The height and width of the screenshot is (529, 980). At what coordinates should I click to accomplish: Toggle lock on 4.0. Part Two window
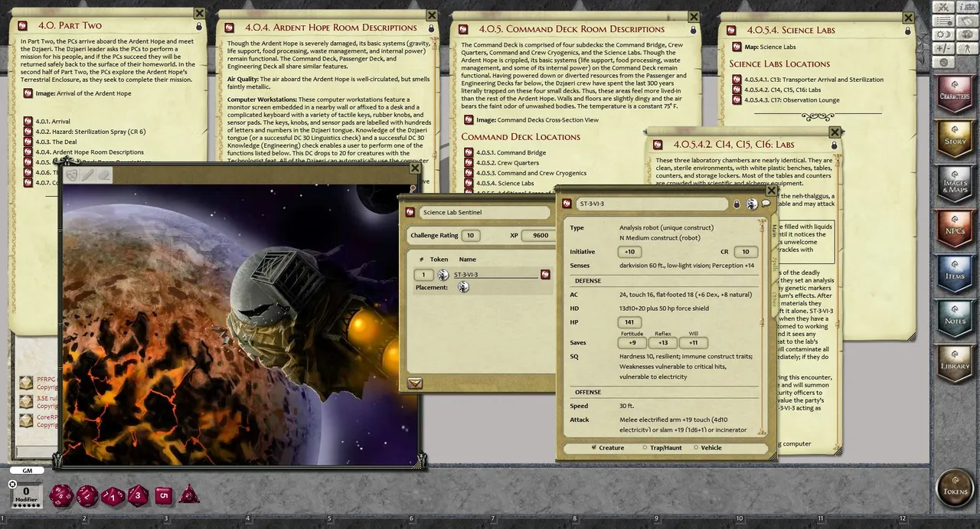click(x=199, y=26)
